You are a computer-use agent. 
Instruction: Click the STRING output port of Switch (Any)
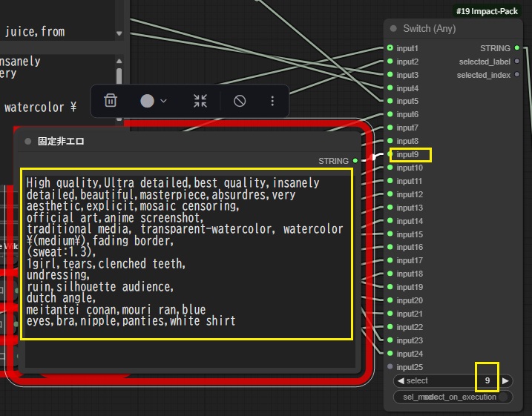tap(517, 48)
